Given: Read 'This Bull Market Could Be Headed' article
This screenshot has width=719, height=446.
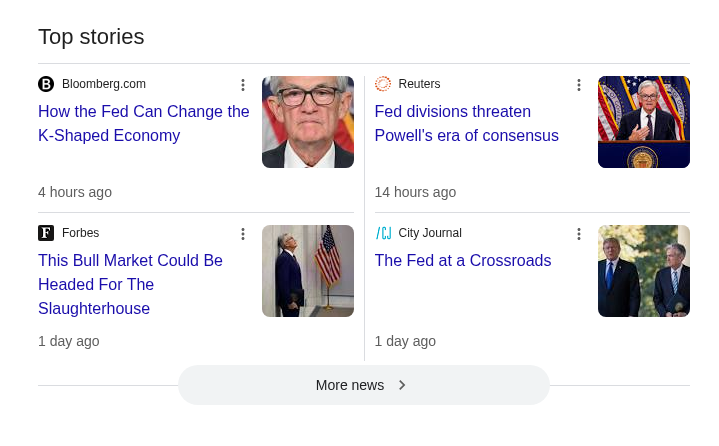Looking at the screenshot, I should tap(130, 284).
